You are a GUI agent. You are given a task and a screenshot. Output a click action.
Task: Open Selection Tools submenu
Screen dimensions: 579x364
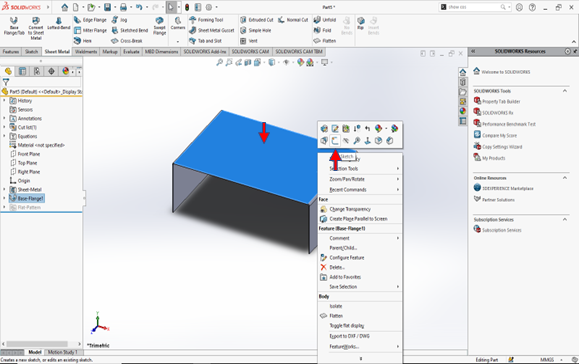click(x=360, y=168)
